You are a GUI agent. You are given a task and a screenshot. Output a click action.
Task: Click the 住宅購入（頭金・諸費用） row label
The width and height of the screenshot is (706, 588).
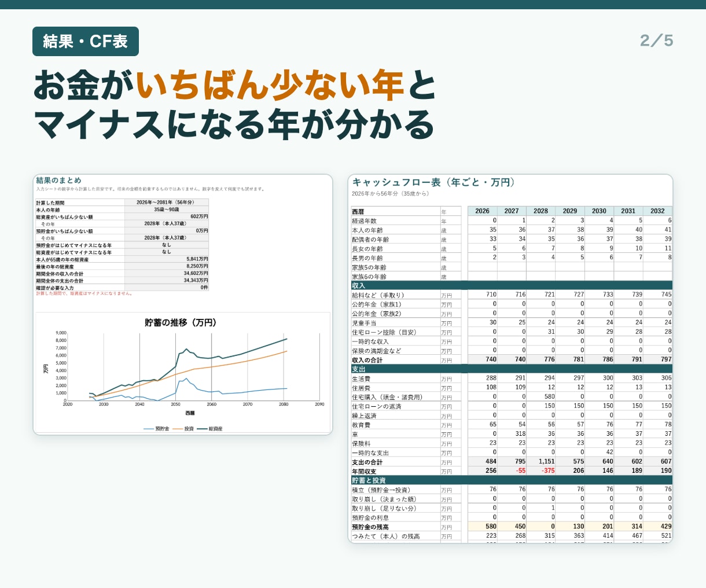(x=387, y=397)
